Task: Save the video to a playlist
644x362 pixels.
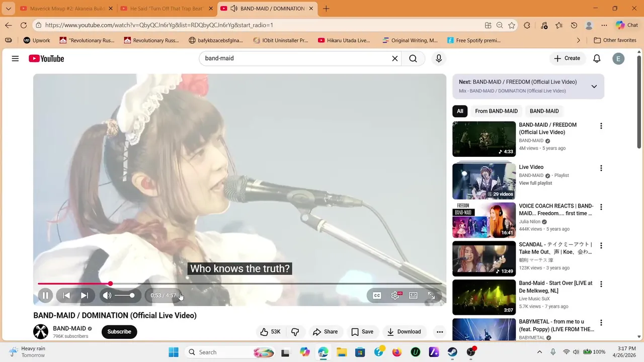Action: click(362, 332)
